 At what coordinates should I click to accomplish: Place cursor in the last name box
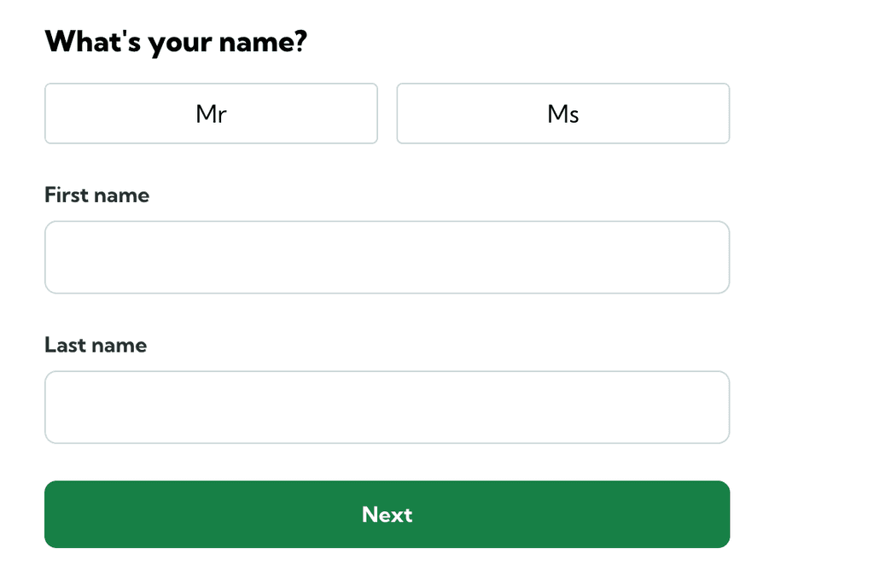[387, 407]
